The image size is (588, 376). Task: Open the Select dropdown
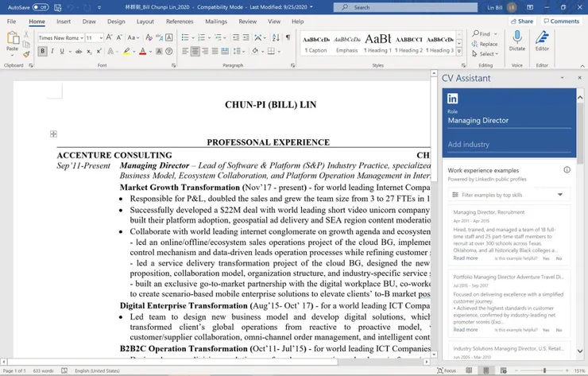pyautogui.click(x=485, y=54)
